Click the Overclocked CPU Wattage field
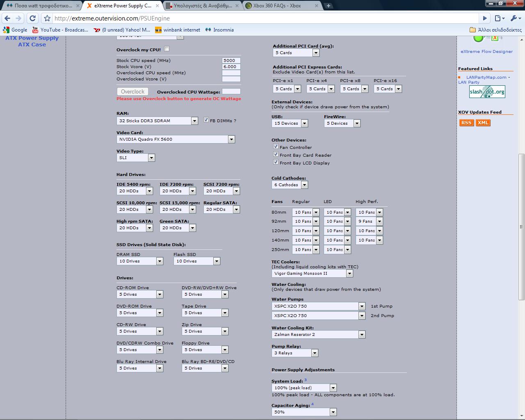This screenshot has height=420, width=525. point(231,91)
